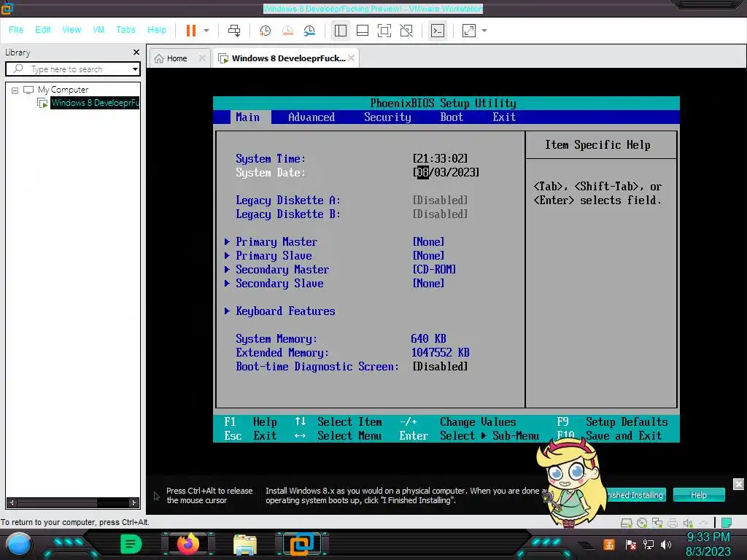
Task: Open the Tabs menu
Action: tap(125, 29)
